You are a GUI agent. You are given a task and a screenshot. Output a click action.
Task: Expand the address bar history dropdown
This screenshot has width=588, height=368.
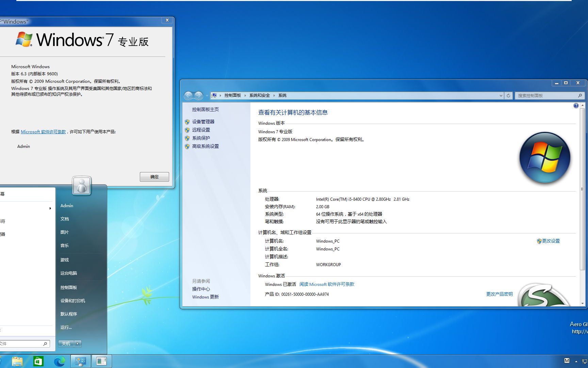(501, 95)
